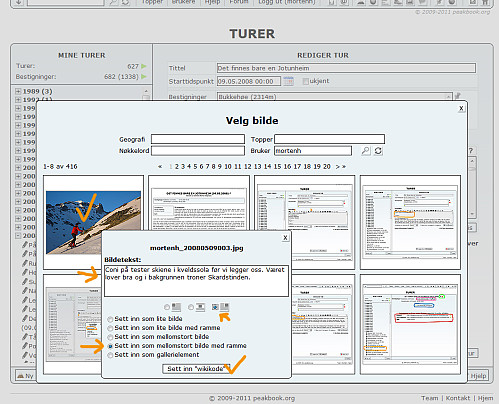Click green arrow next to Turer count
499x404 pixels.
[144, 66]
